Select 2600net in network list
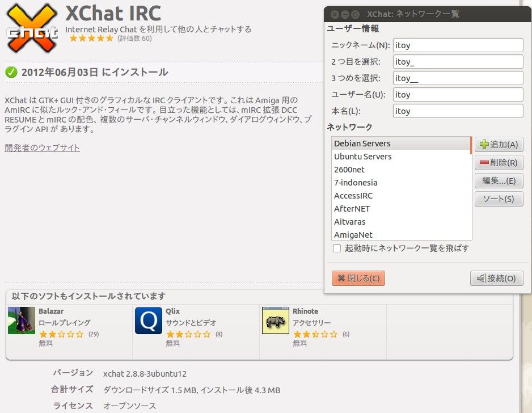Image resolution: width=532 pixels, height=413 pixels. [400, 170]
